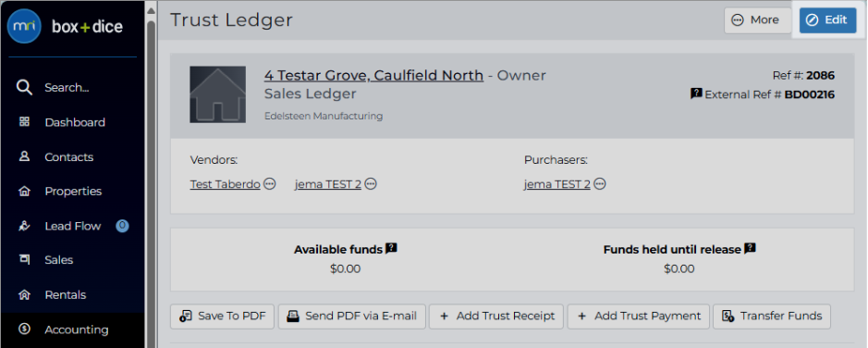Expand options next to Test Taberdo

click(270, 184)
